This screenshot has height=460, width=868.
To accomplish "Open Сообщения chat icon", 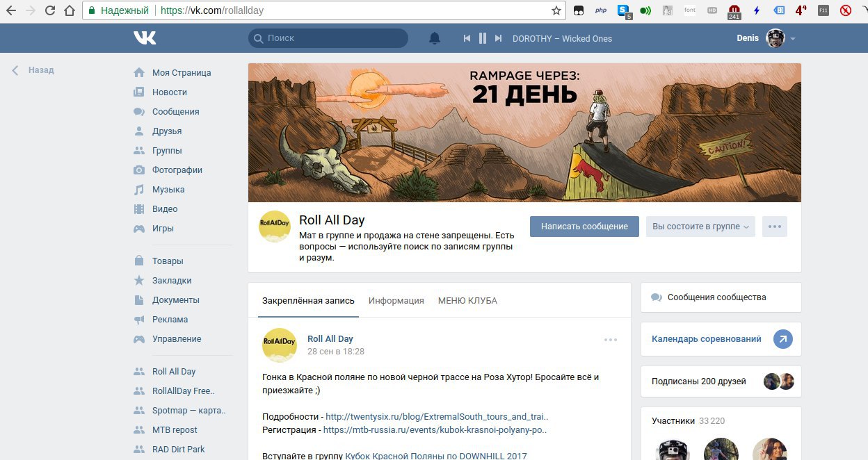I will pyautogui.click(x=139, y=112).
